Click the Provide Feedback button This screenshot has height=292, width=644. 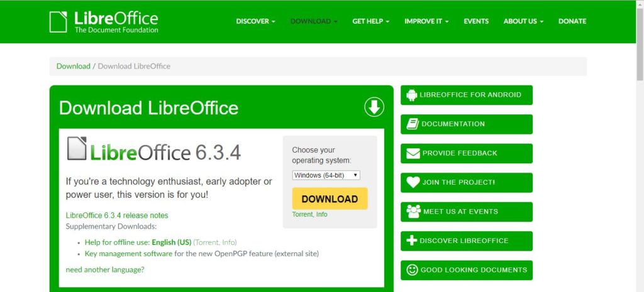click(467, 153)
